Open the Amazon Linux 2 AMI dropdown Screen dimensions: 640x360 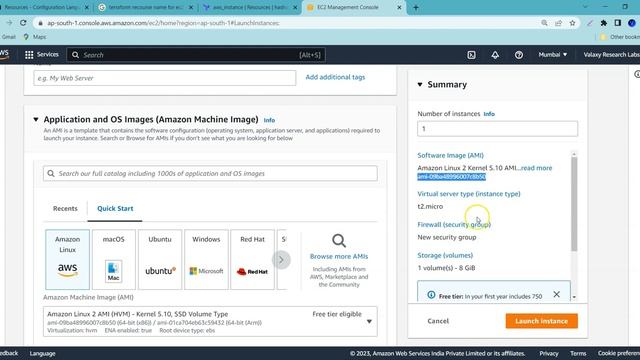(210, 322)
